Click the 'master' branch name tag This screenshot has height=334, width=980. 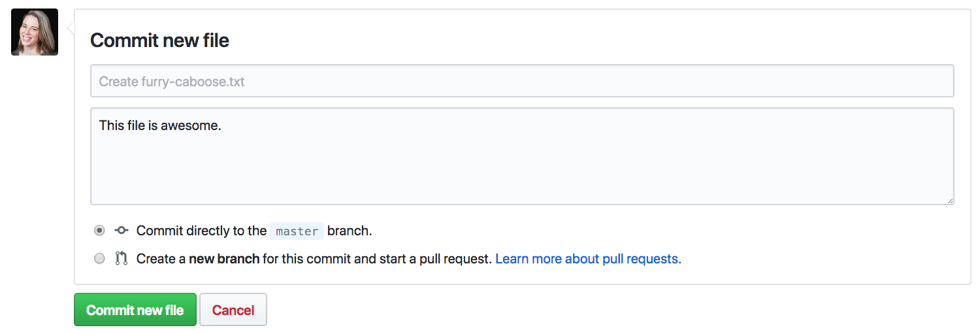[297, 231]
